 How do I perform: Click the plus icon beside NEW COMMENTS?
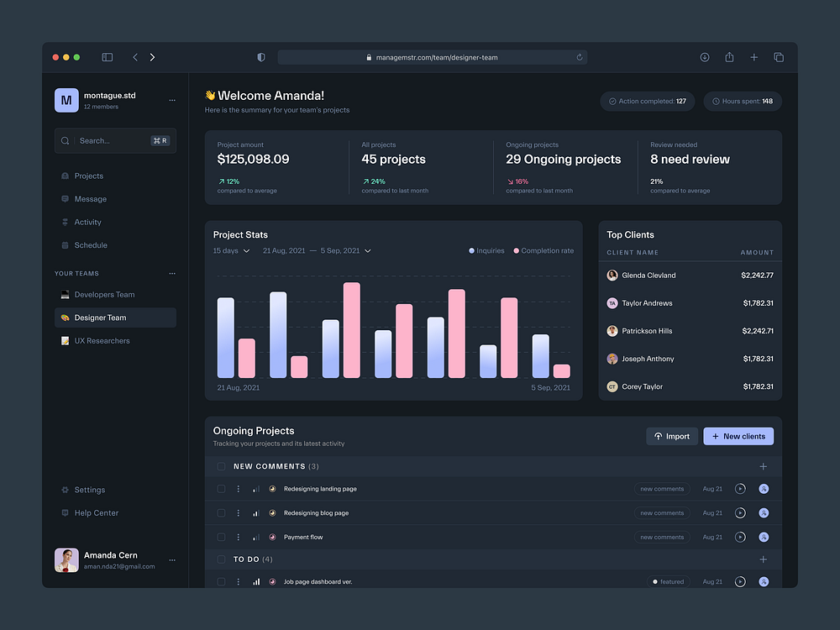[x=763, y=465]
